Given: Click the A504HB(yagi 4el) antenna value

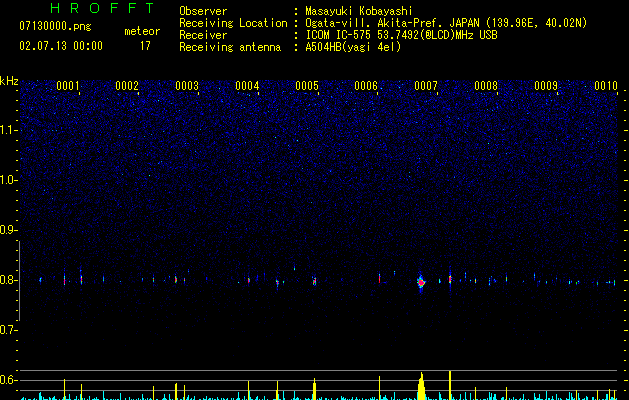Looking at the screenshot, I should [x=353, y=47].
